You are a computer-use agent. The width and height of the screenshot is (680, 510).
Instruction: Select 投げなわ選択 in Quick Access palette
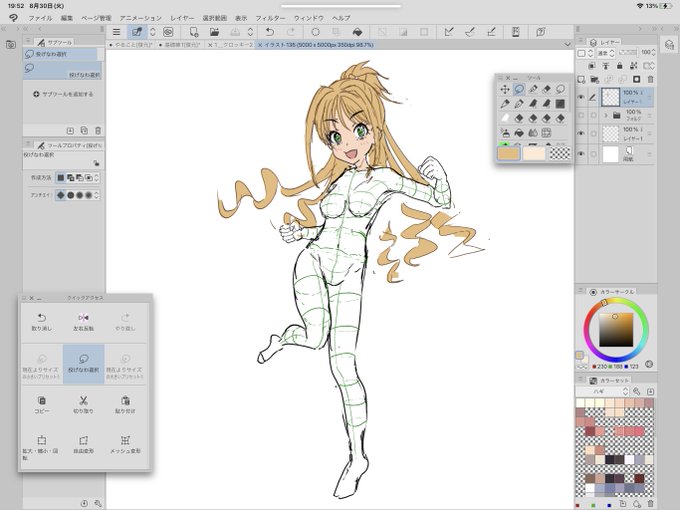(x=83, y=363)
